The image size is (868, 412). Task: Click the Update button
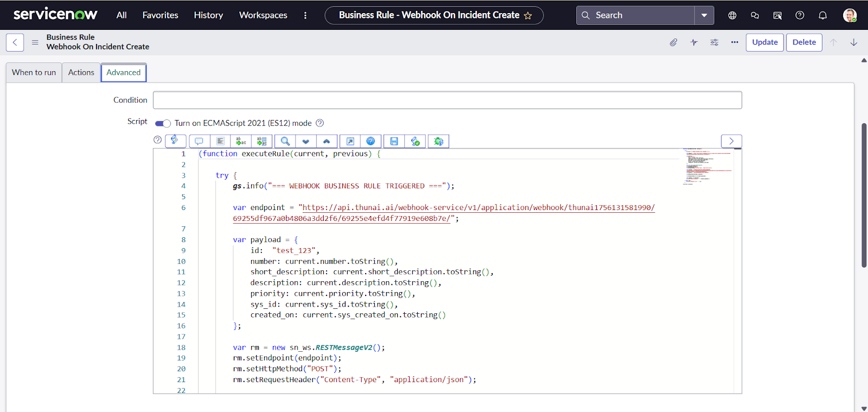pos(764,42)
